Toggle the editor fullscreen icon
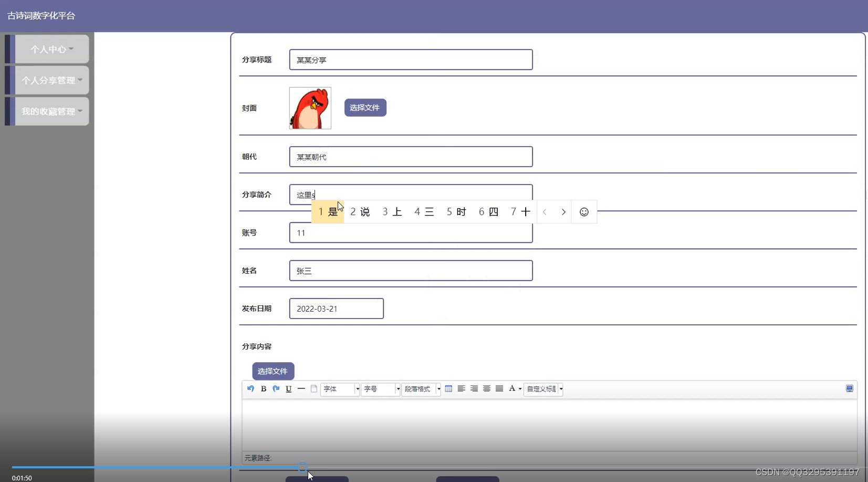868x482 pixels. pos(850,389)
